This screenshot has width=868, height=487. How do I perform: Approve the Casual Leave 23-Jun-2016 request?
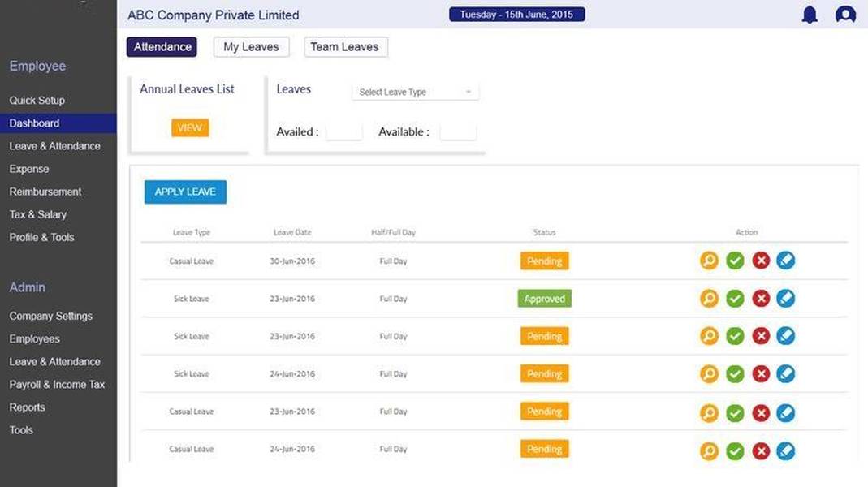735,412
